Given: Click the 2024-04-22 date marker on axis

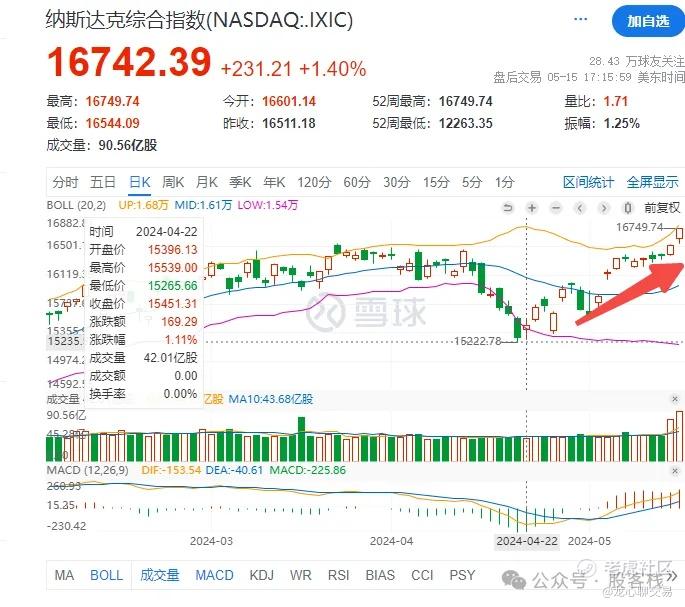Looking at the screenshot, I should (x=527, y=541).
